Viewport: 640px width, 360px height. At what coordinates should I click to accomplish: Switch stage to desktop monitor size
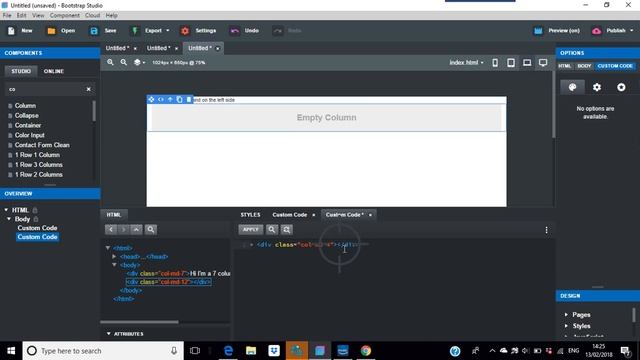[x=543, y=62]
